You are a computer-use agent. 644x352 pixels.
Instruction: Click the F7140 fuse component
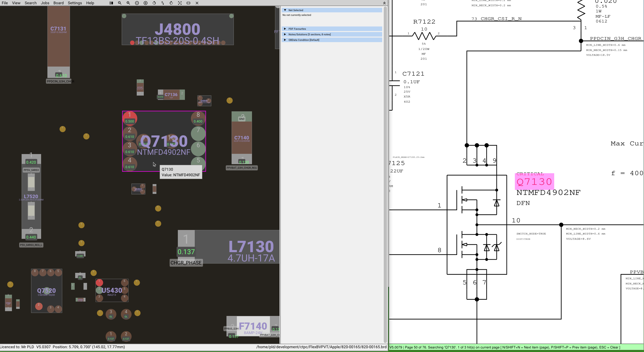coord(253,326)
